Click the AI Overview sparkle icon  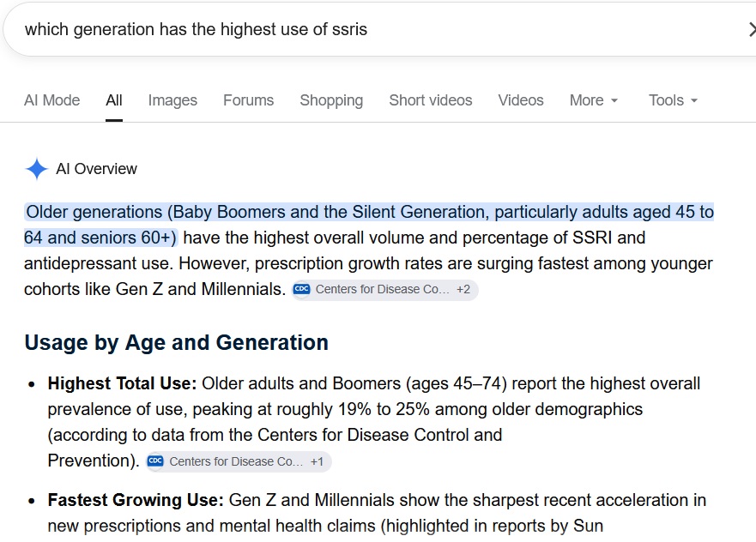tap(37, 169)
